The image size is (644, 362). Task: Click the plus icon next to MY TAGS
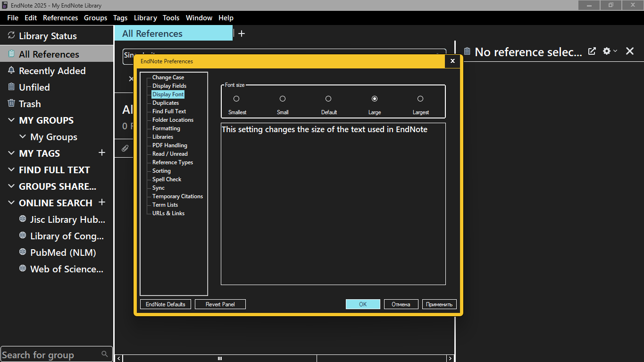pyautogui.click(x=101, y=153)
